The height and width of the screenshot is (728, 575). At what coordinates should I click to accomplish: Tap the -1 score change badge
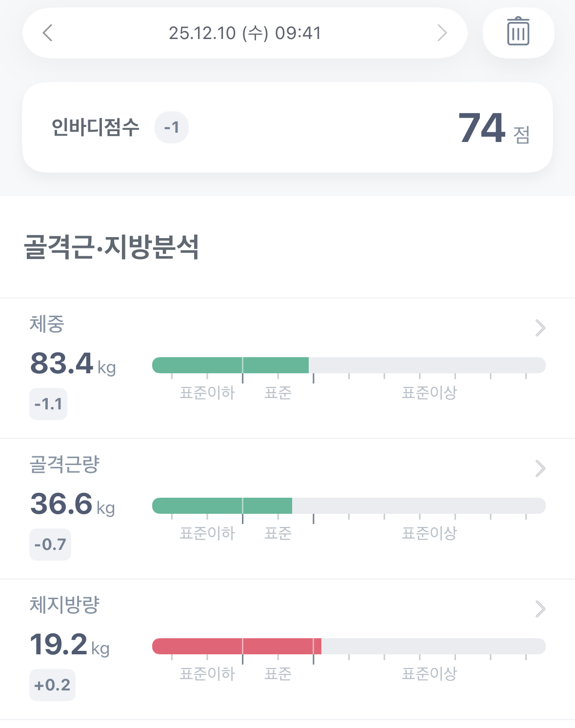point(172,127)
